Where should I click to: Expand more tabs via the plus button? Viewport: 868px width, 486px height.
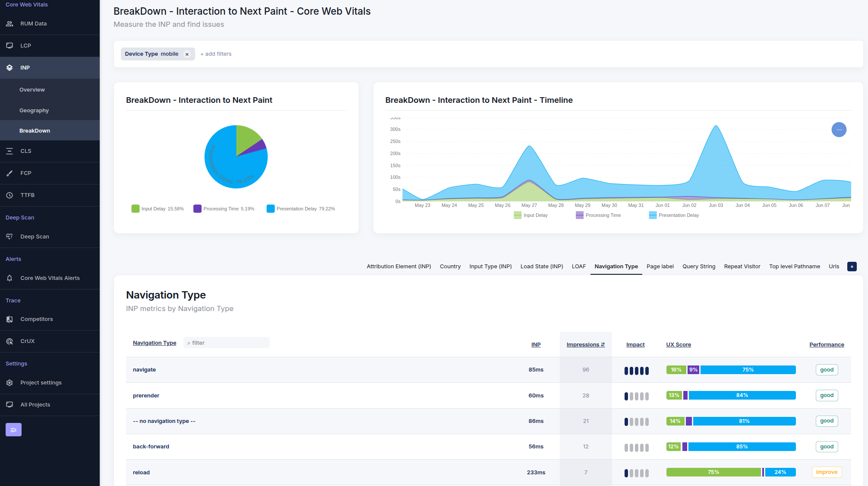(x=851, y=266)
